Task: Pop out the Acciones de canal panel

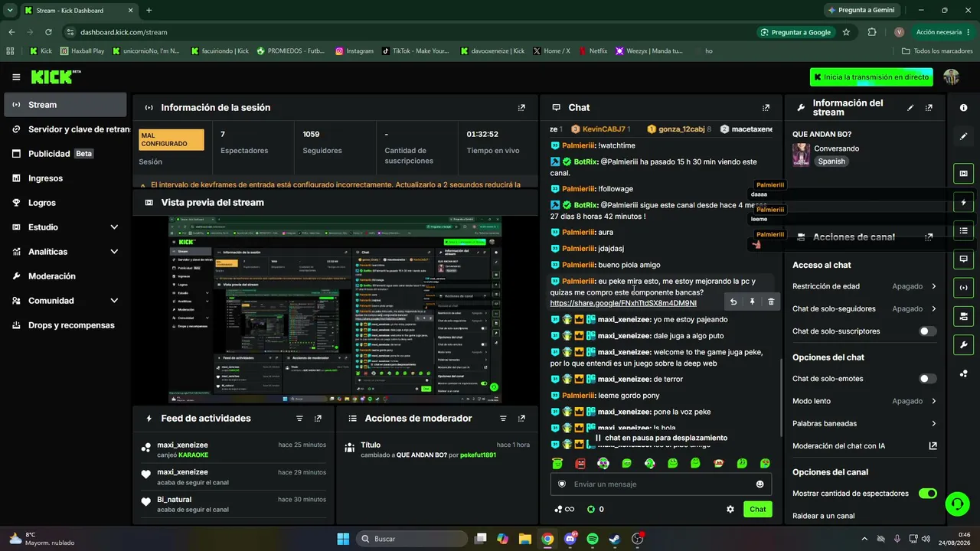Action: (929, 237)
